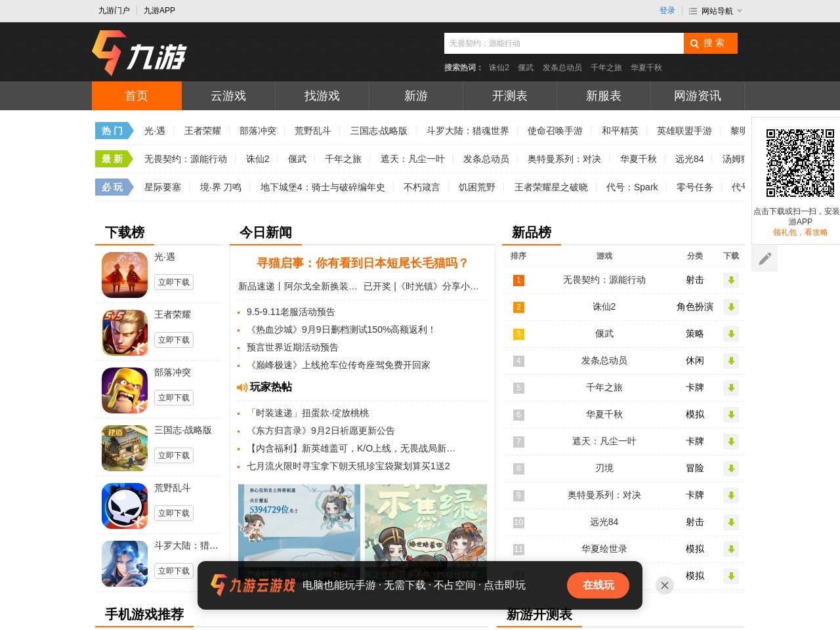Open the 云游戏 nav tab
The width and height of the screenshot is (840, 630).
(x=228, y=96)
